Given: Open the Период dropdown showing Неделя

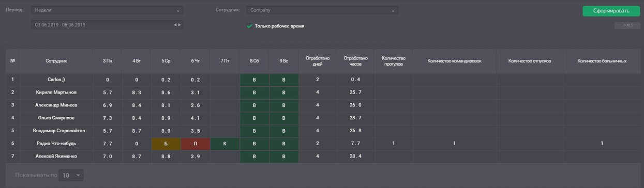Looking at the screenshot, I should (x=107, y=10).
